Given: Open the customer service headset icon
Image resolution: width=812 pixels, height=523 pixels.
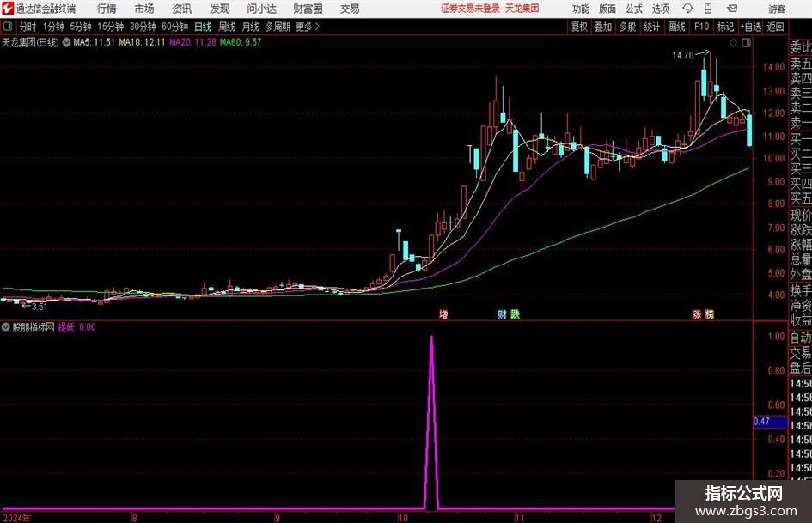Looking at the screenshot, I should click(x=687, y=9).
